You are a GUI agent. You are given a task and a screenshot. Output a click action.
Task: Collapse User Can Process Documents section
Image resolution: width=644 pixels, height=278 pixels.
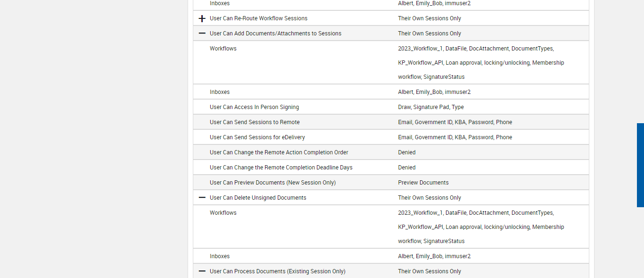202,271
